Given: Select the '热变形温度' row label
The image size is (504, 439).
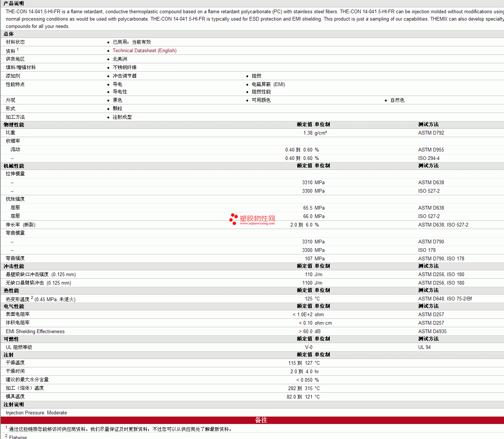Looking at the screenshot, I should click(x=18, y=300).
